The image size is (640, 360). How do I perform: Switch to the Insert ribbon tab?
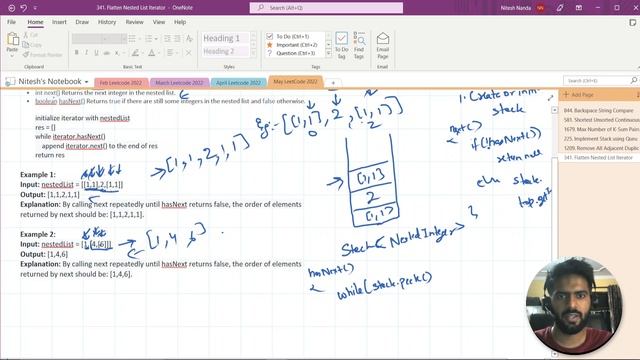[59, 22]
